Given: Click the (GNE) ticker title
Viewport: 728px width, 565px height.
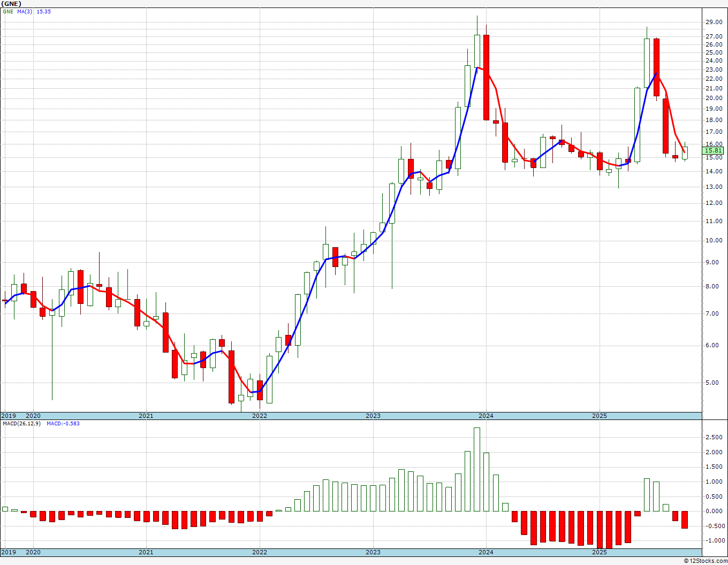Looking at the screenshot, I should (x=11, y=3).
